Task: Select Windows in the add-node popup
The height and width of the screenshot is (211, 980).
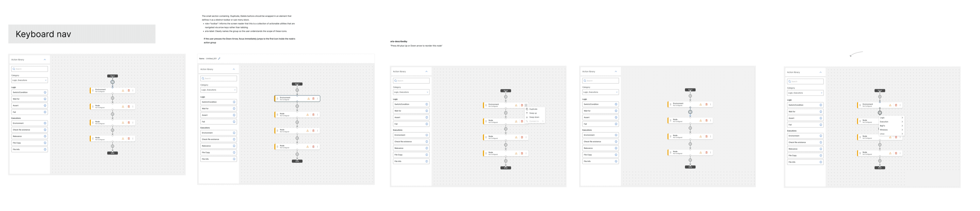Action: point(891,130)
